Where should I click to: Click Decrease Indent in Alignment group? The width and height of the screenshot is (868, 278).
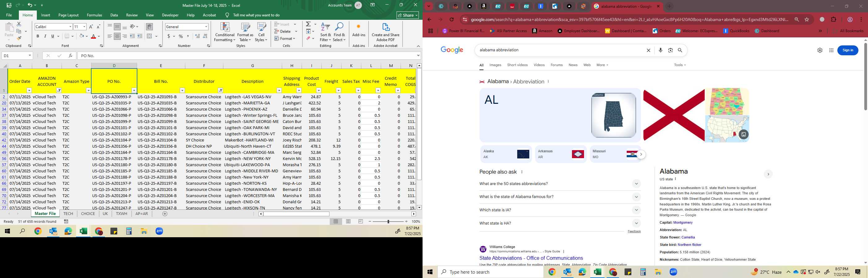pos(132,36)
